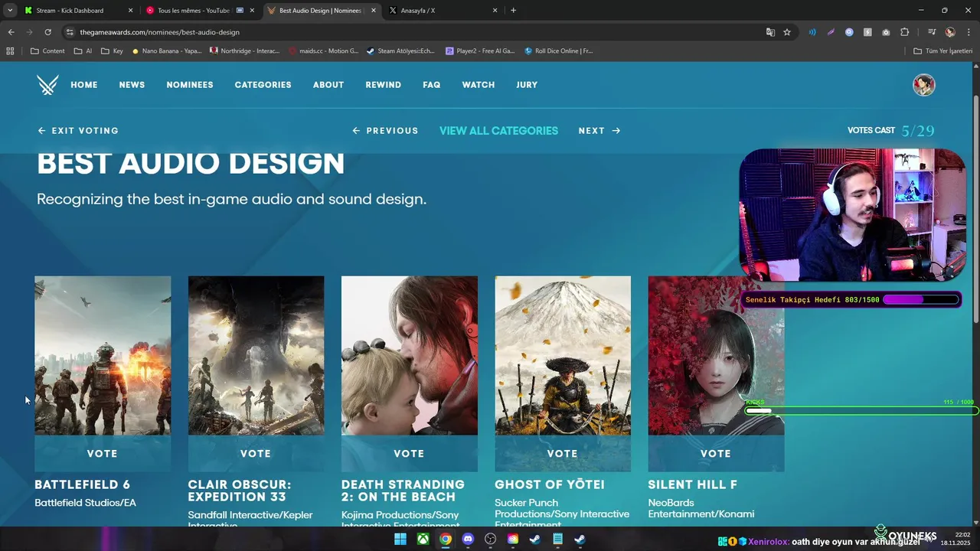
Task: Open the tab search dropdown arrow
Action: pyautogui.click(x=10, y=11)
